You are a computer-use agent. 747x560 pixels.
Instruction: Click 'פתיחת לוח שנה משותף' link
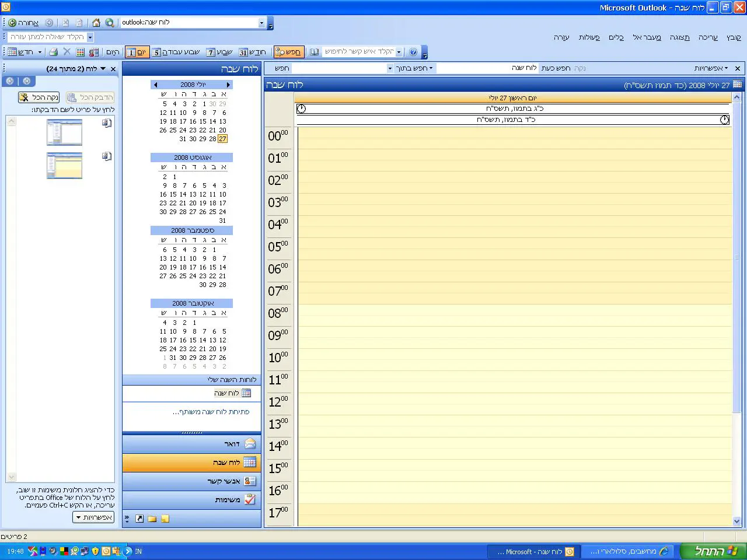(211, 412)
